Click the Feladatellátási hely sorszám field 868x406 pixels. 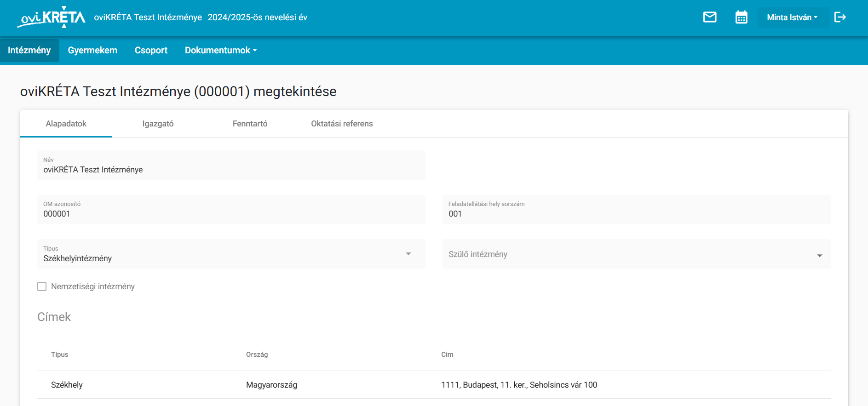click(x=637, y=210)
